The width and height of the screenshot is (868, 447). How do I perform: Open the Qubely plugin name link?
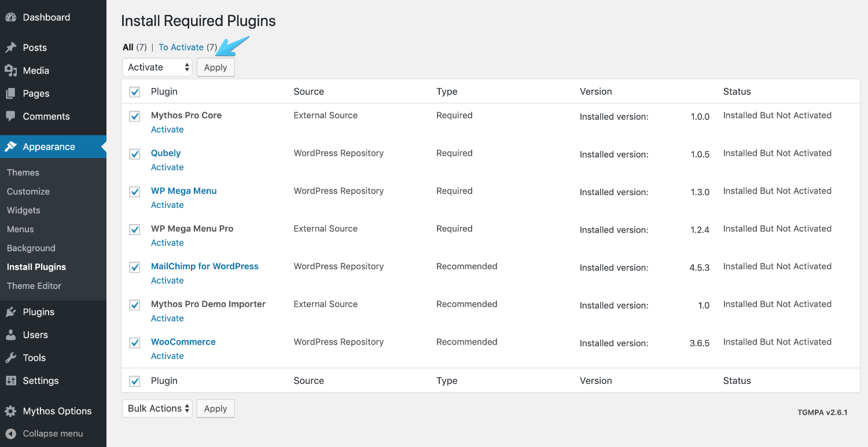(166, 153)
